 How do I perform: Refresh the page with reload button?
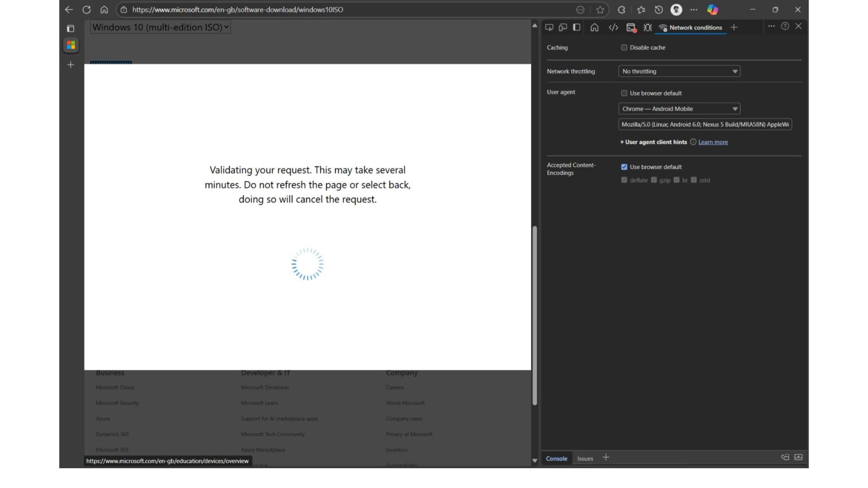pos(86,10)
